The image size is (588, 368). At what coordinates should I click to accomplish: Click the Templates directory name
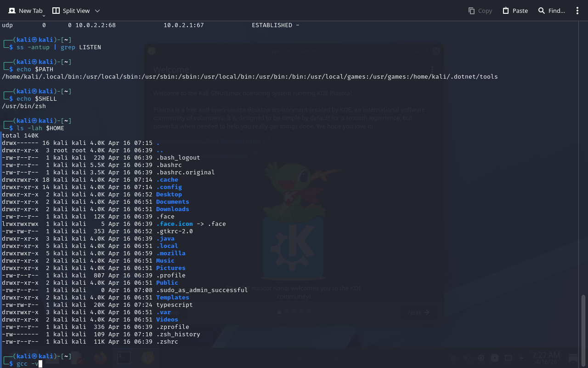coord(172,298)
